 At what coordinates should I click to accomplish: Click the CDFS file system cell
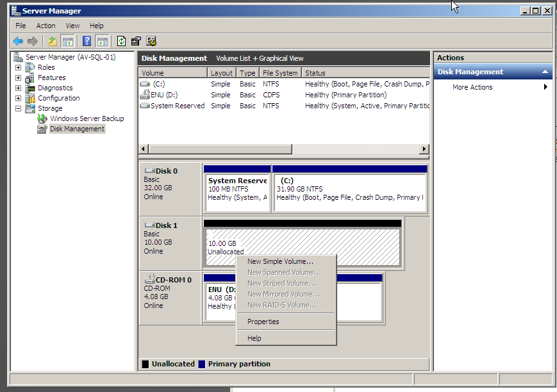271,95
